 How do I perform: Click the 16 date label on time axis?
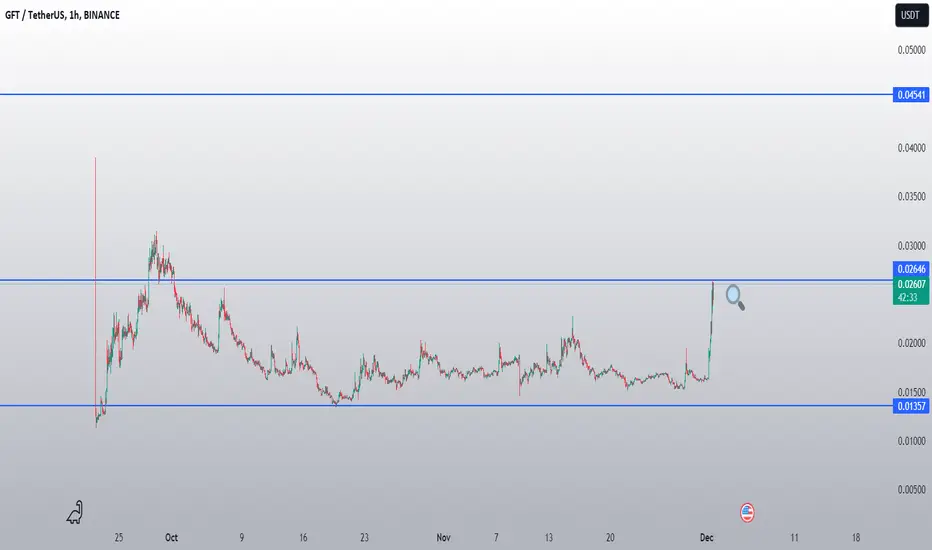tap(303, 538)
